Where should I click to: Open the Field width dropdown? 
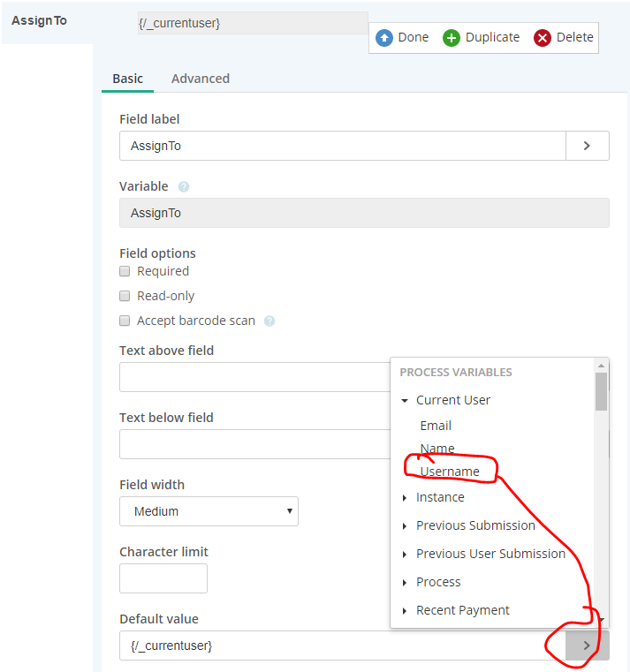(x=209, y=511)
